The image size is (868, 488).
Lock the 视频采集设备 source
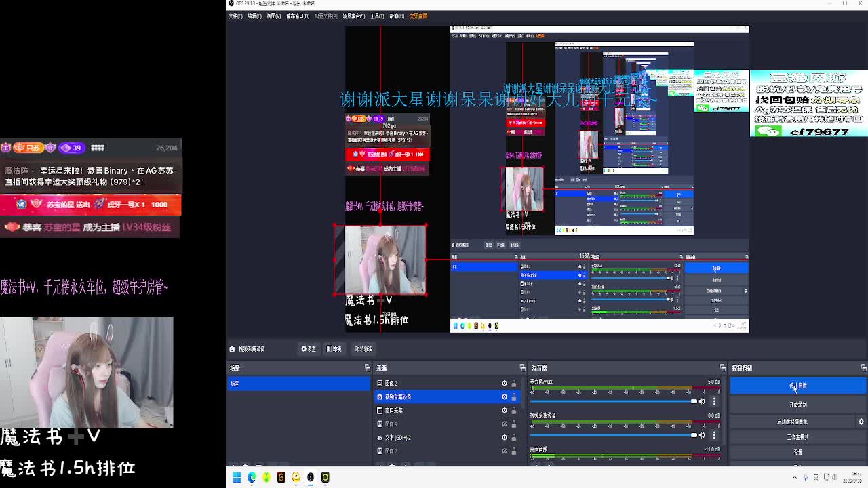click(x=513, y=396)
